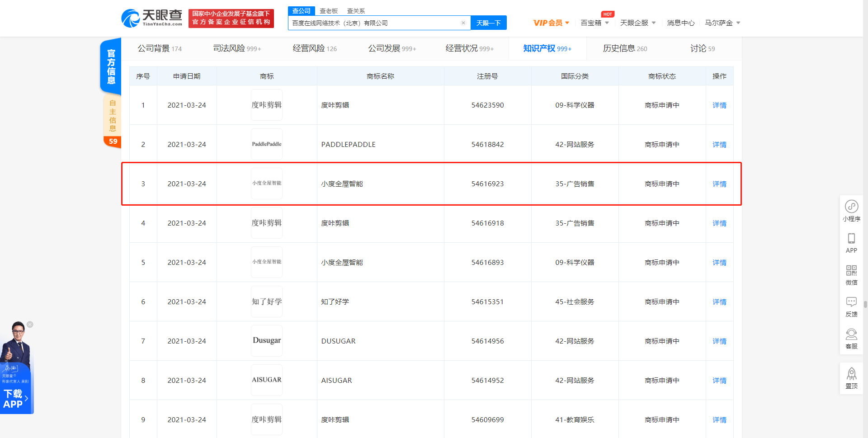Click the 国际分类 column header

[x=575, y=76]
